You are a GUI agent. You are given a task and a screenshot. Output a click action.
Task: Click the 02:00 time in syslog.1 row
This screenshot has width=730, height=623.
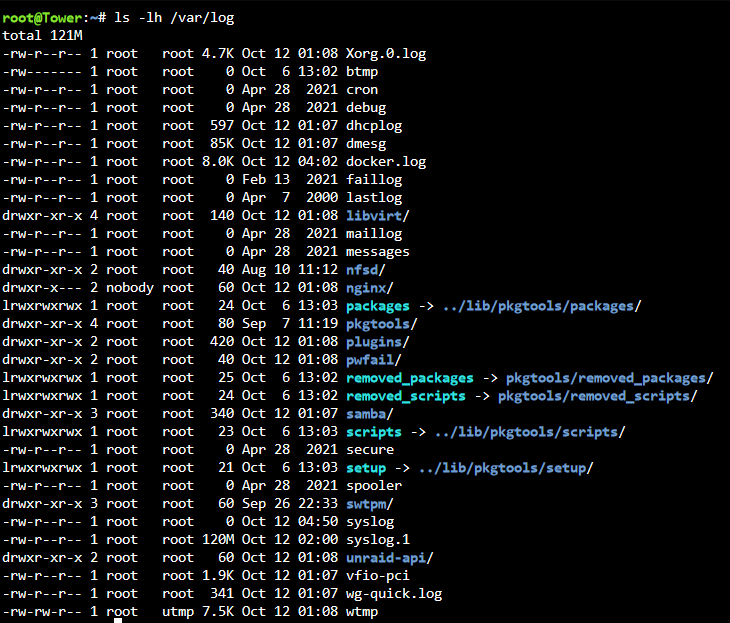coord(318,540)
